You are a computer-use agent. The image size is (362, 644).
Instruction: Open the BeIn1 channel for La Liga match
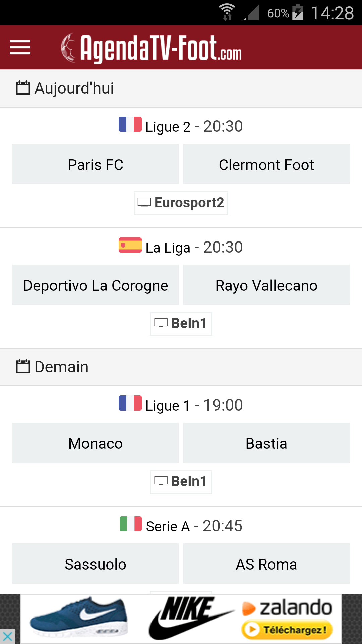[181, 324]
